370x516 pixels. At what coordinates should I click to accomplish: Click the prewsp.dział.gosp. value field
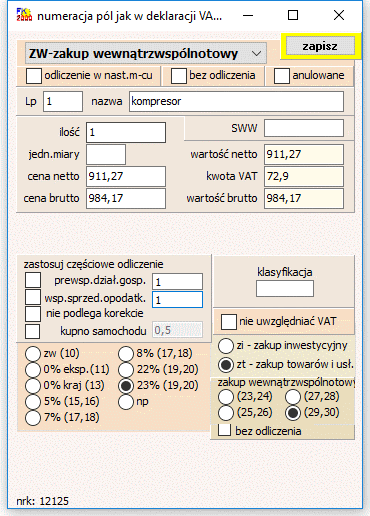[177, 282]
